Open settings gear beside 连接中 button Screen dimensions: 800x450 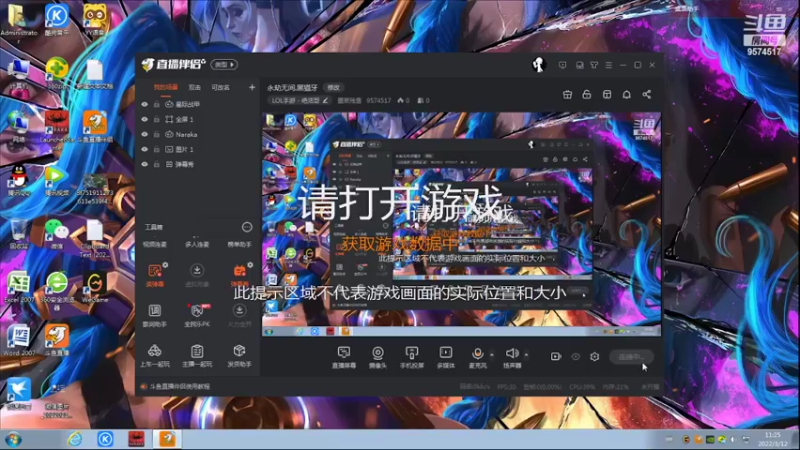(594, 357)
